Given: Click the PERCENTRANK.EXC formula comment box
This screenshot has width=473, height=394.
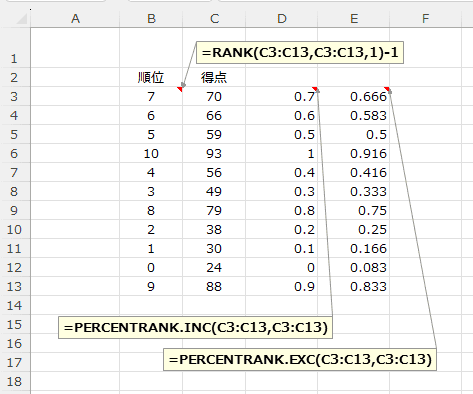Looking at the screenshot, I should tap(300, 359).
